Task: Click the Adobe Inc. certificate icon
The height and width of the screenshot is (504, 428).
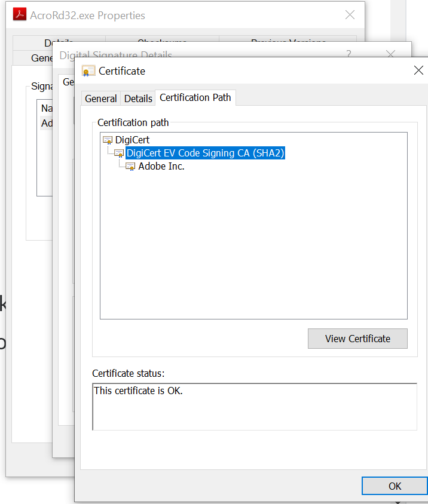Action: point(130,167)
